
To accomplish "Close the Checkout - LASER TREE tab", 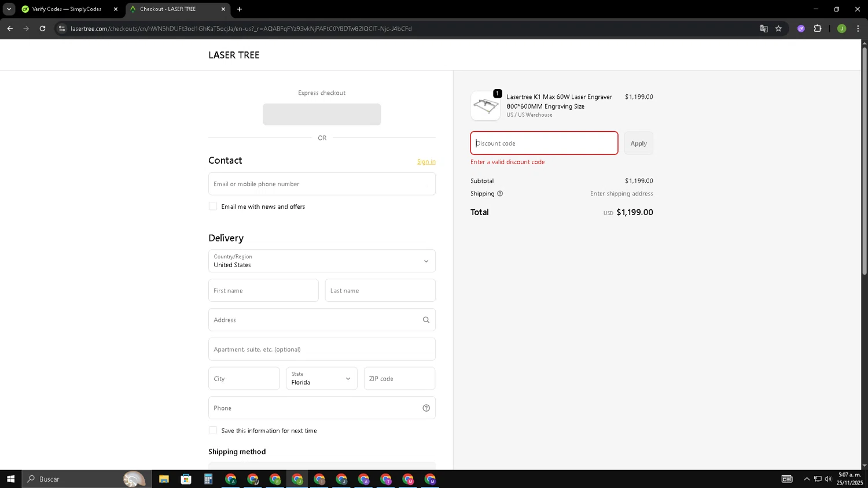I will [x=223, y=9].
